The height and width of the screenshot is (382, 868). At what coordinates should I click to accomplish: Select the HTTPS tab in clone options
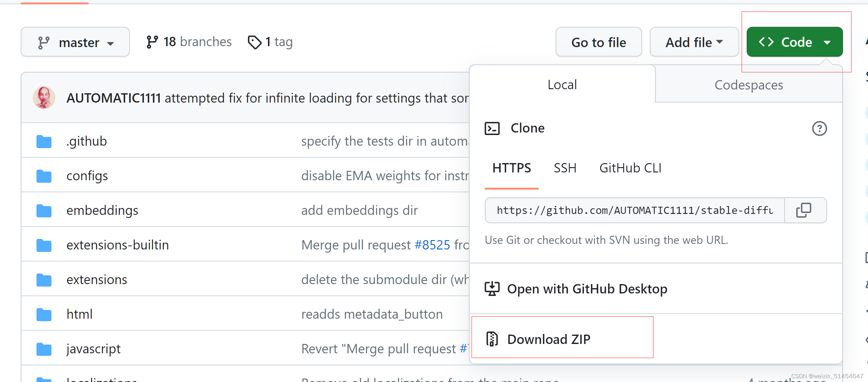pos(510,168)
